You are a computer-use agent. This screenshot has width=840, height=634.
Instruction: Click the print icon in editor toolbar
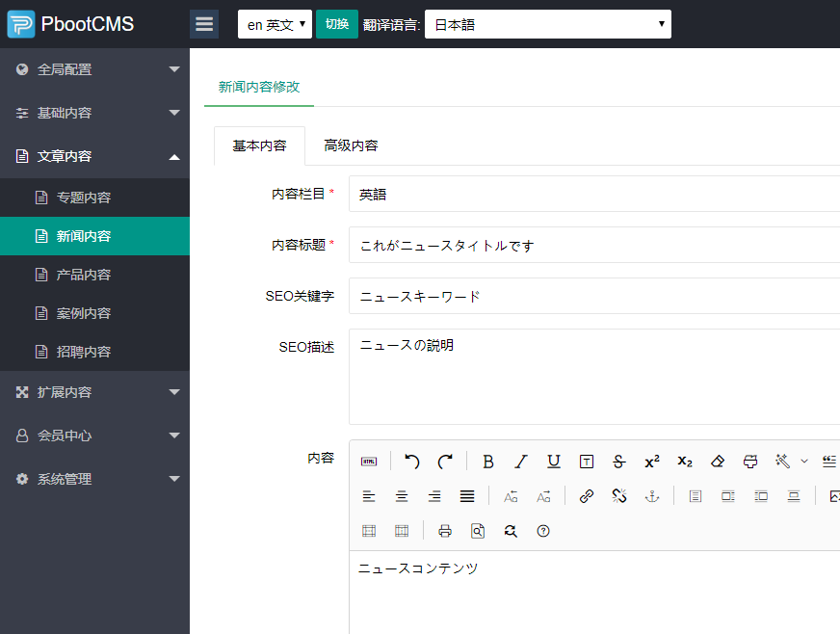pos(445,531)
